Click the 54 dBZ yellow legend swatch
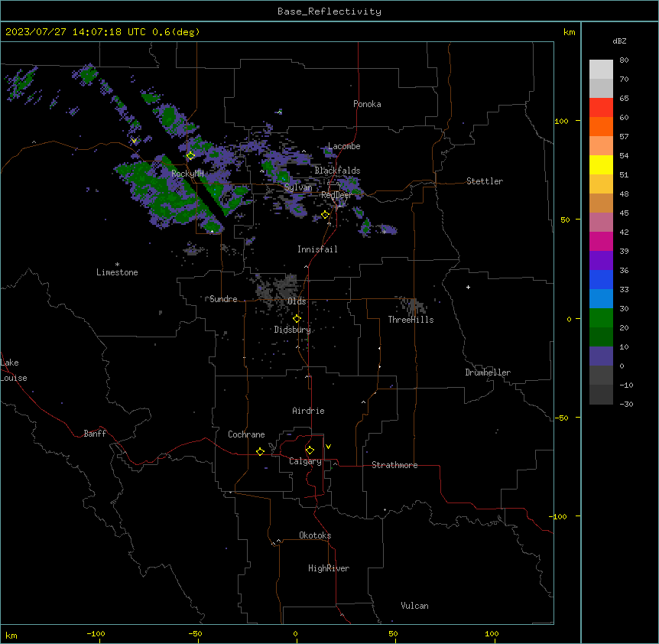The height and width of the screenshot is (644, 659). tap(601, 164)
